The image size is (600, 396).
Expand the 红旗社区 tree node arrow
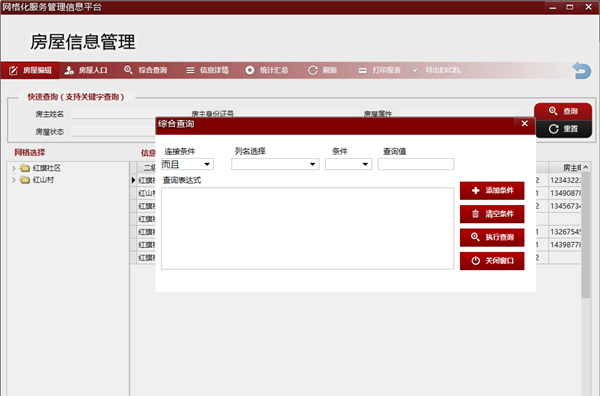pyautogui.click(x=14, y=168)
